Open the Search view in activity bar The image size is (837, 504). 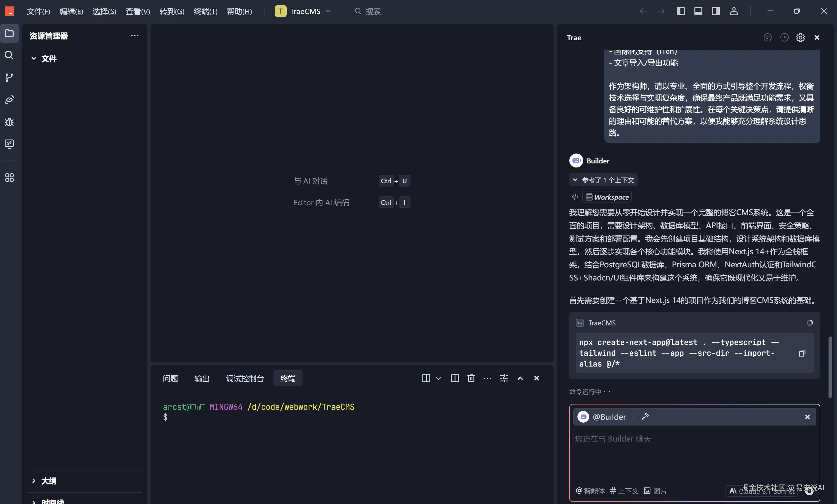pos(9,55)
